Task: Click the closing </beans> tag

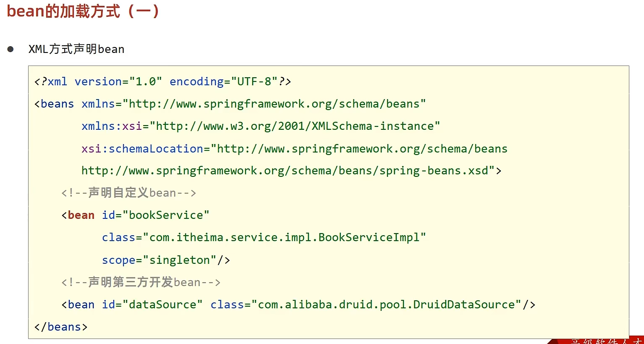Action: 61,327
